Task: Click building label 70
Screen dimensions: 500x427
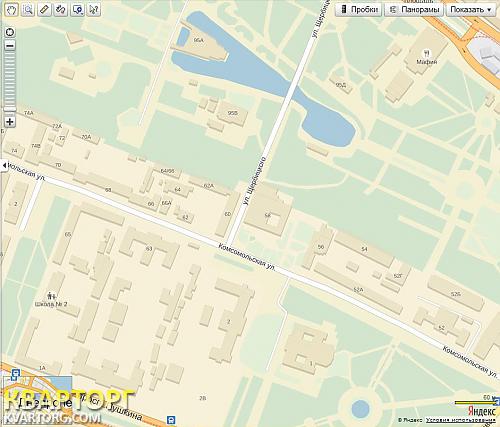Action: 58,165
